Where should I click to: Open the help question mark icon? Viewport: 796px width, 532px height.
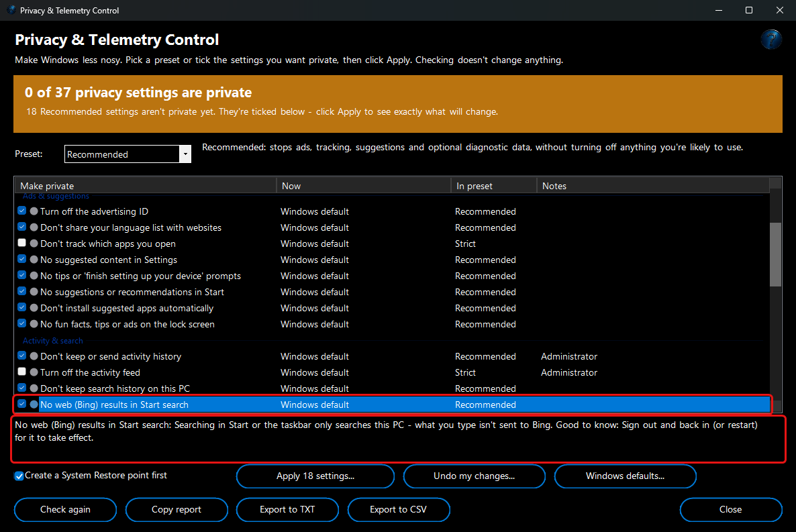coord(770,39)
